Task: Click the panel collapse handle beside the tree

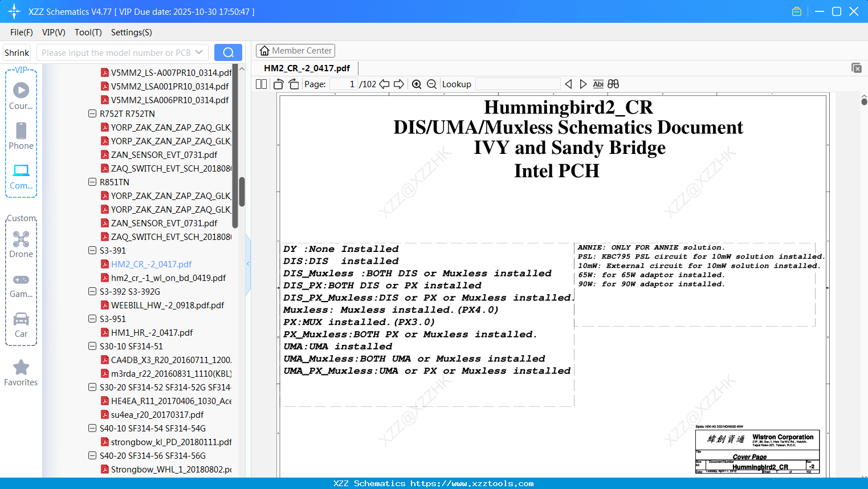Action: [x=248, y=264]
